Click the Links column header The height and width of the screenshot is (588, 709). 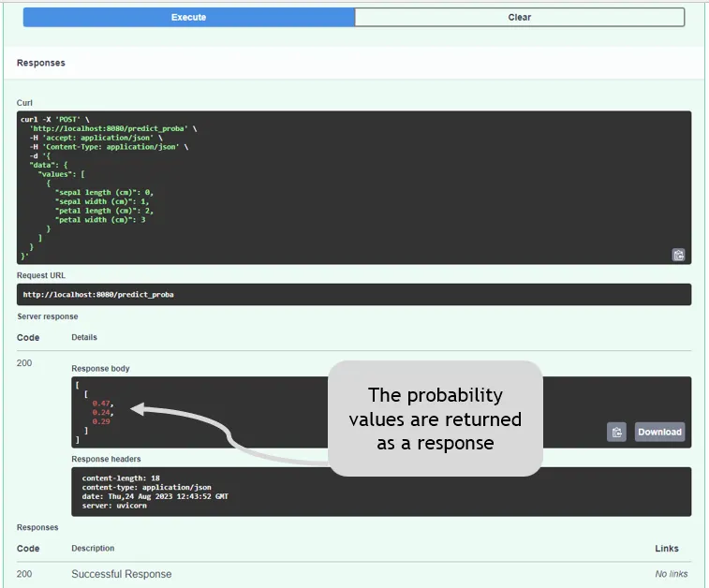pyautogui.click(x=667, y=549)
